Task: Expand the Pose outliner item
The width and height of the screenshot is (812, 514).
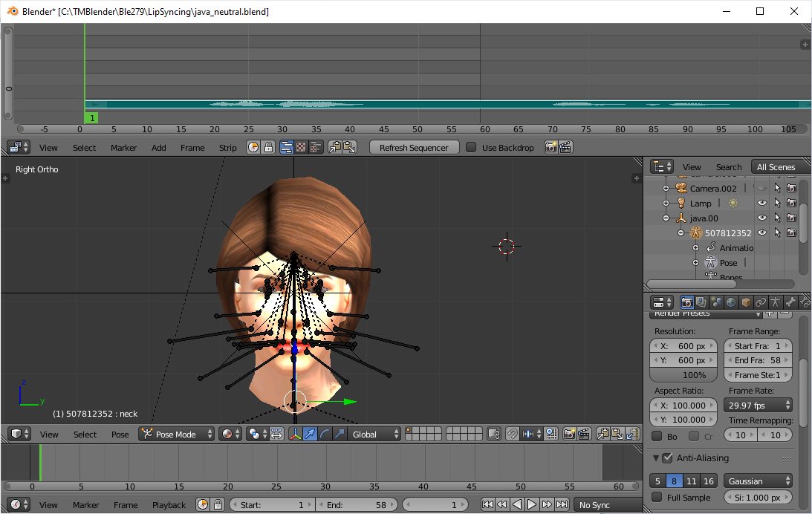Action: point(696,263)
